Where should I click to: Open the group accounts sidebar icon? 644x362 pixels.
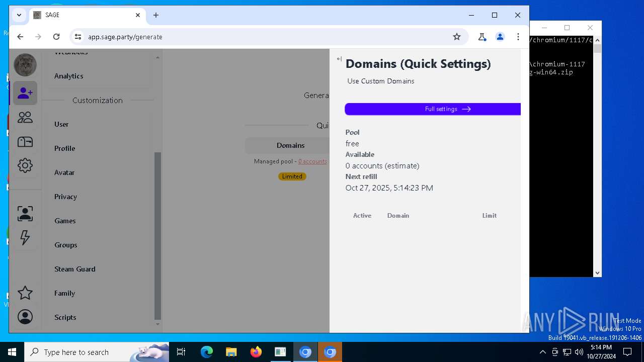25,118
